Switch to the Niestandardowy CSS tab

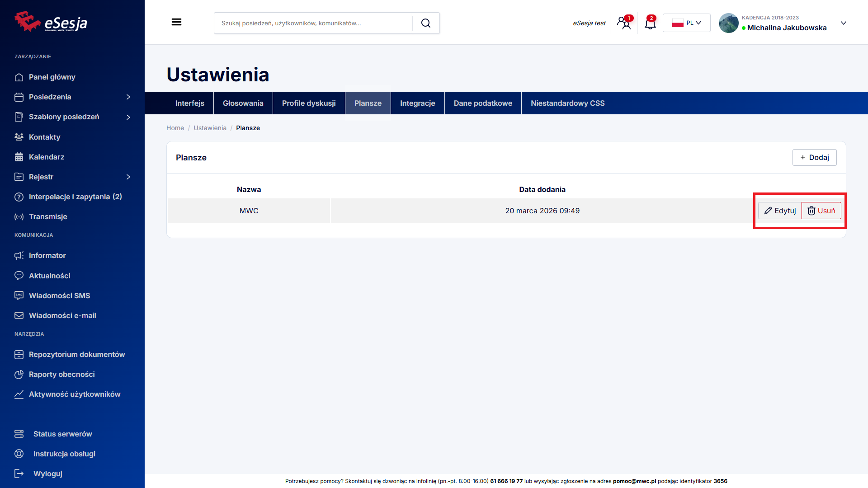567,103
